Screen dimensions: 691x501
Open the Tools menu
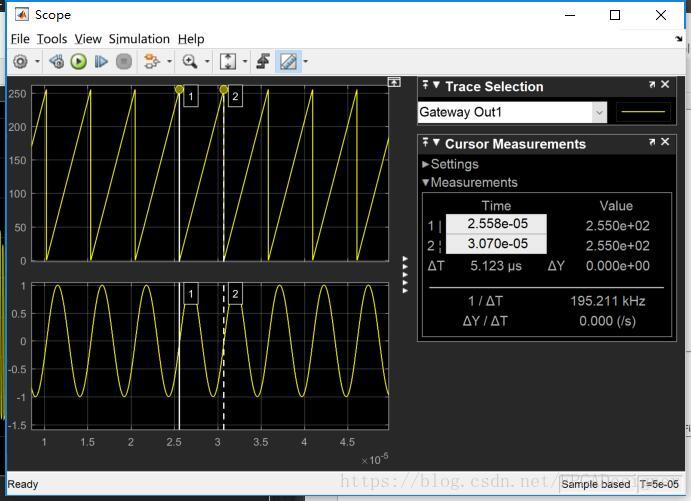pos(52,39)
